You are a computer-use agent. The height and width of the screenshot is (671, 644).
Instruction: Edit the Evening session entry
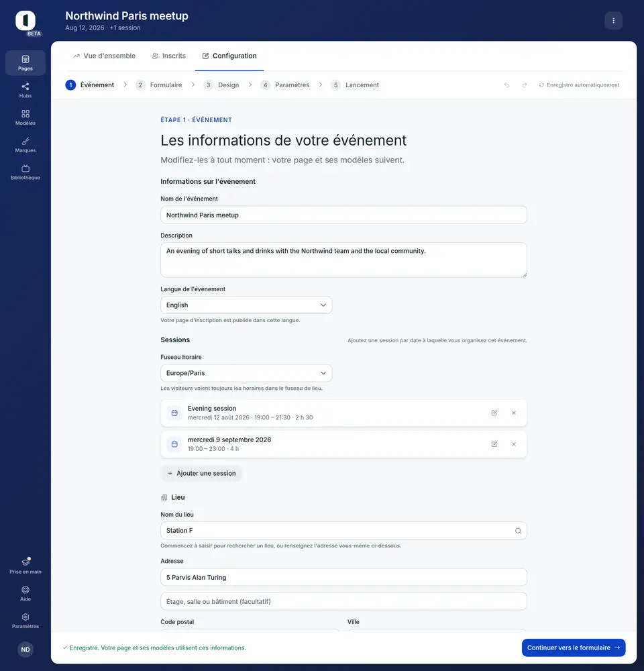click(494, 413)
